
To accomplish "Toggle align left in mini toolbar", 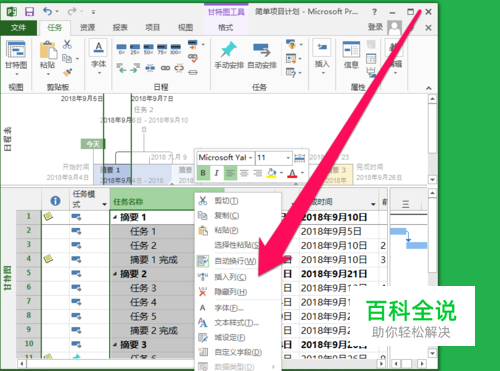I will coord(230,173).
